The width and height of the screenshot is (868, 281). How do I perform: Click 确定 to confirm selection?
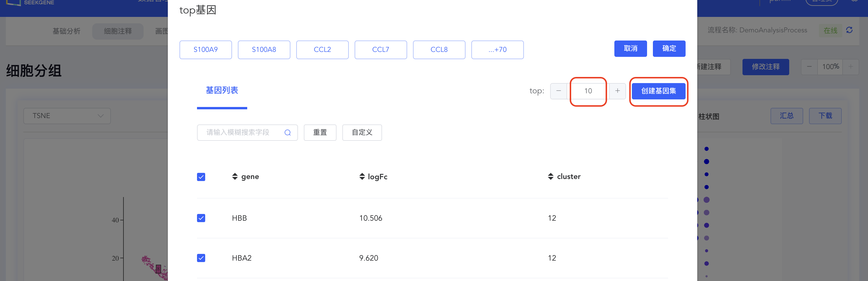[669, 49]
